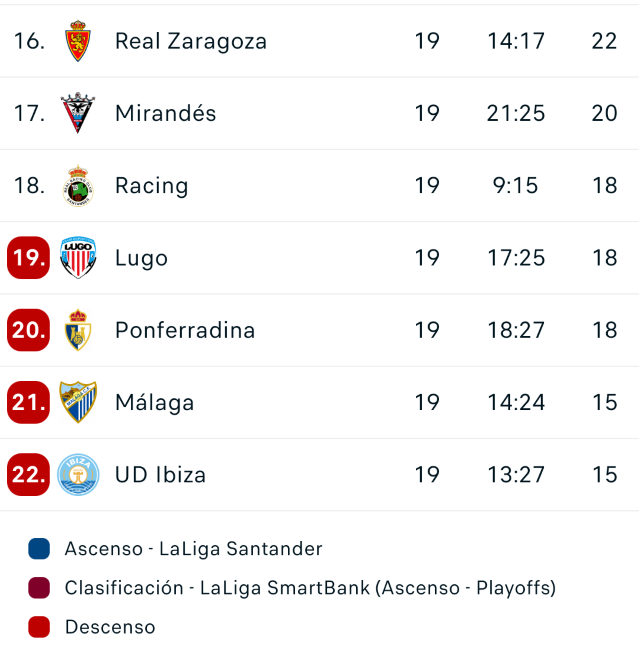Click the Ponferradina club crest

tap(77, 330)
